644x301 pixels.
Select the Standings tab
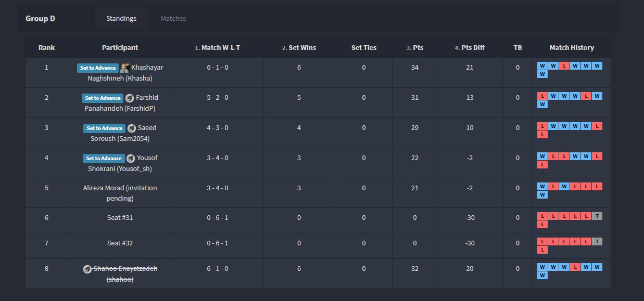click(121, 19)
